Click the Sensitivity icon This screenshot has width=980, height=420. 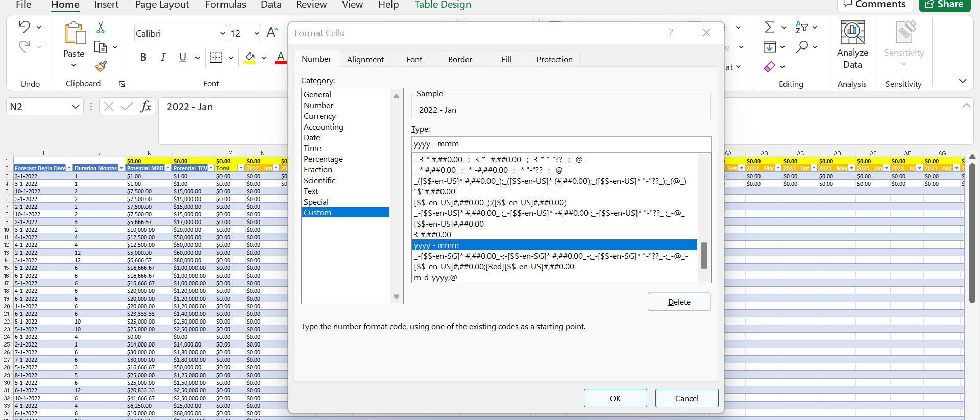(x=906, y=32)
